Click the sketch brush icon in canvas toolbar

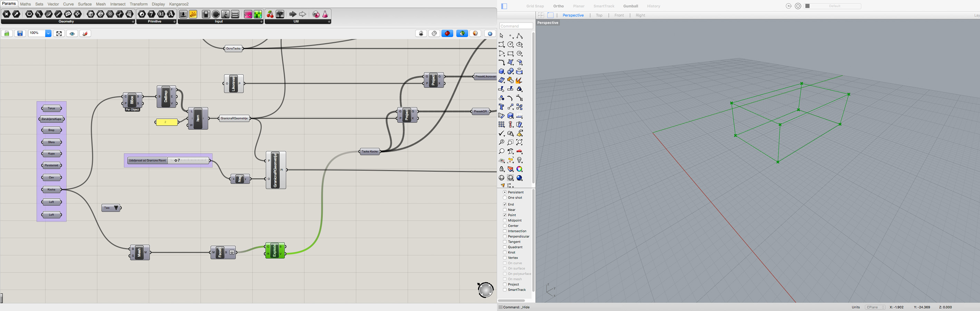pyautogui.click(x=85, y=34)
